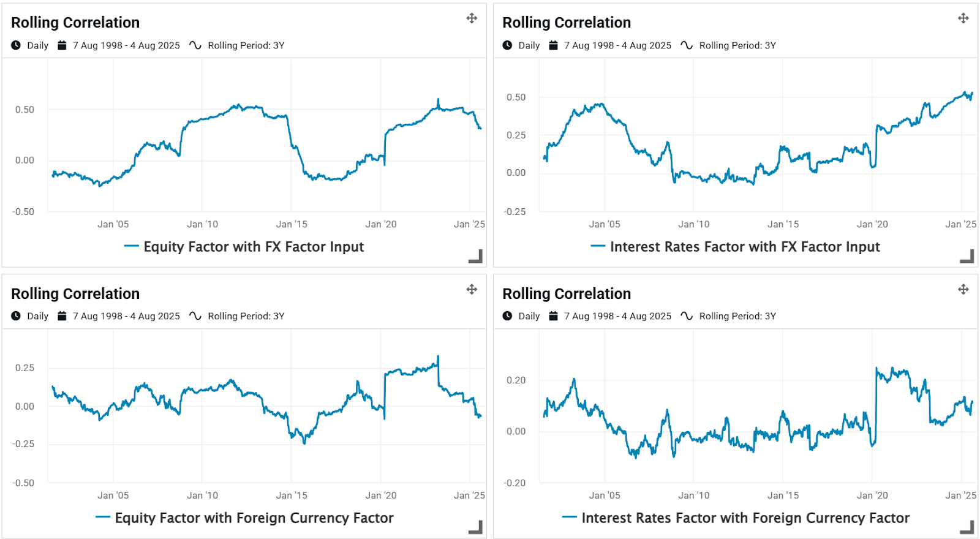Image resolution: width=980 pixels, height=539 pixels.
Task: Click resize corner of Interest Rates Foreign Currency panel
Action: click(968, 527)
